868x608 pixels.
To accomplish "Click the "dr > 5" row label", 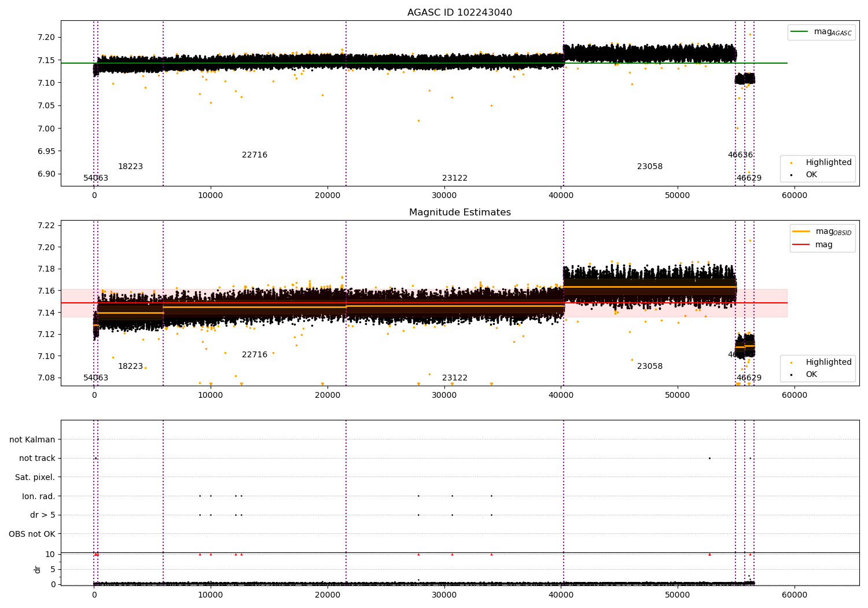I will [x=43, y=515].
